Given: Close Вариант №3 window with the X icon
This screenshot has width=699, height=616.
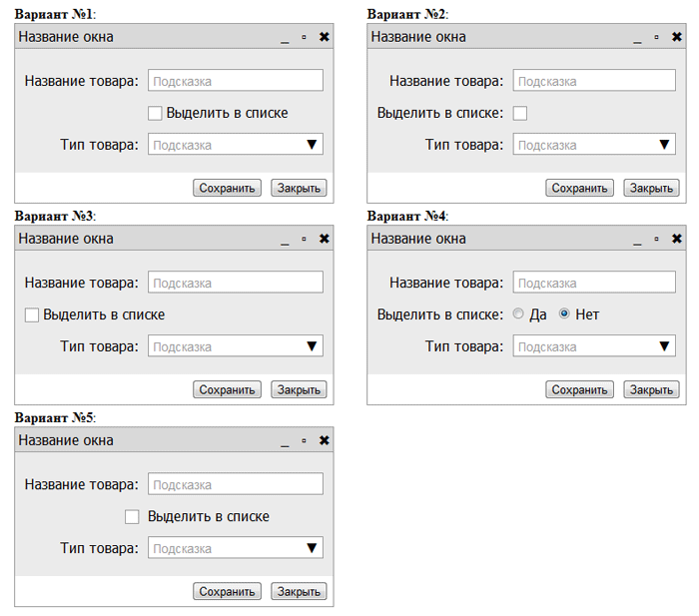Looking at the screenshot, I should 324,239.
